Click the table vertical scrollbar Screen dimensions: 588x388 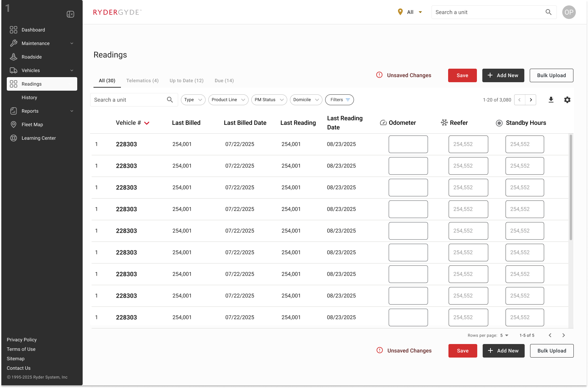point(571,187)
